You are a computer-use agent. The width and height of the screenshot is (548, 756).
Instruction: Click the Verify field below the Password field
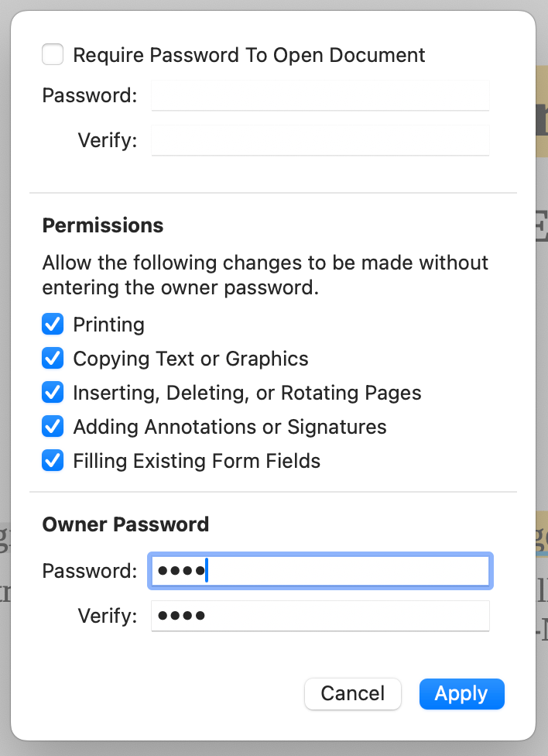[320, 140]
